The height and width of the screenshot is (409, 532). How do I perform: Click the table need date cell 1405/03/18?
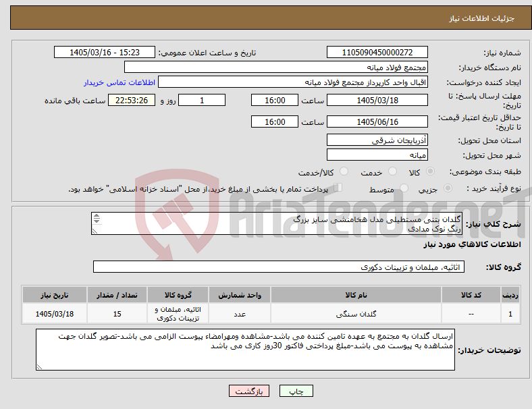pyautogui.click(x=55, y=314)
